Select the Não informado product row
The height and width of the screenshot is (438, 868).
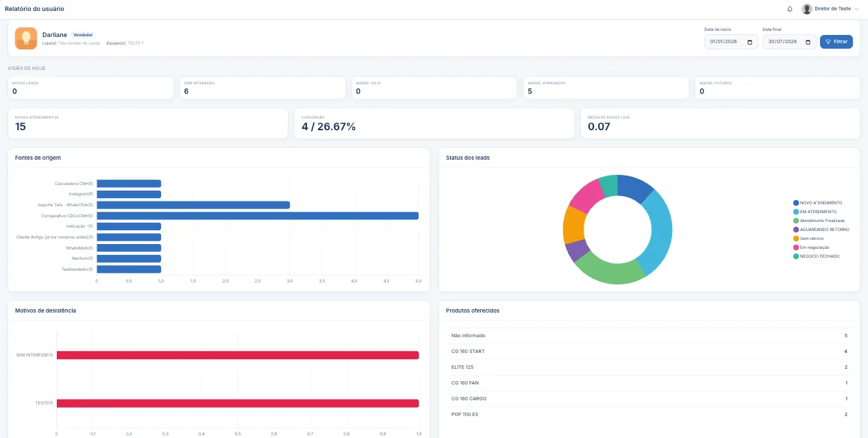649,336
